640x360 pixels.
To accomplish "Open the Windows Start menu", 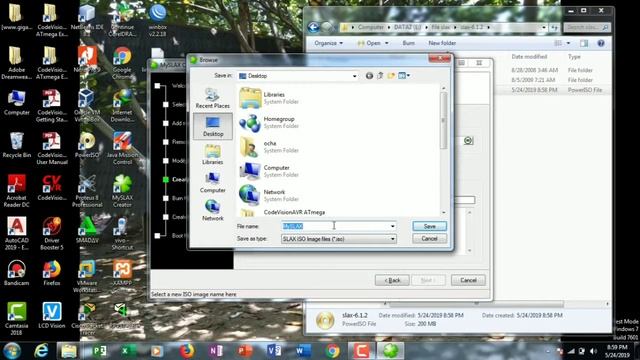I will 12,351.
